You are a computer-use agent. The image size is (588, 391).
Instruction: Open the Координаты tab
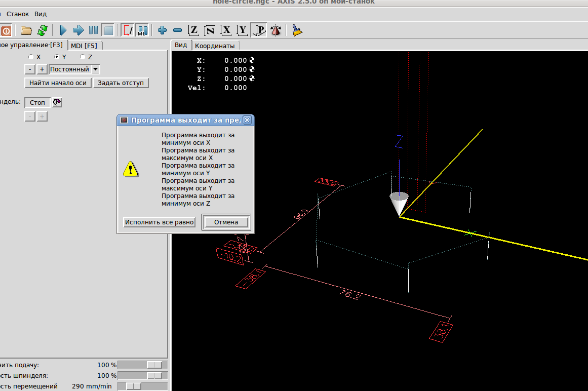(x=215, y=46)
